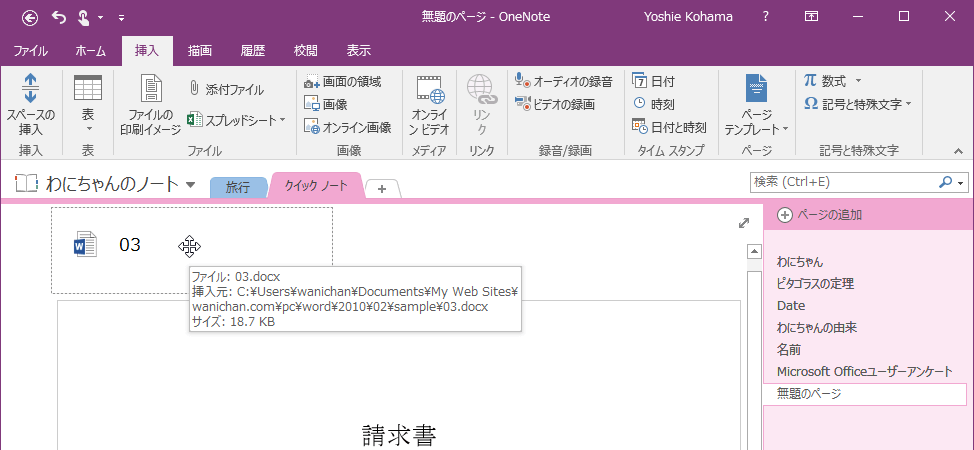Screen dimensions: 974x450
Task: Click 添付ファイル paperclip icon
Action: pyautogui.click(x=194, y=88)
